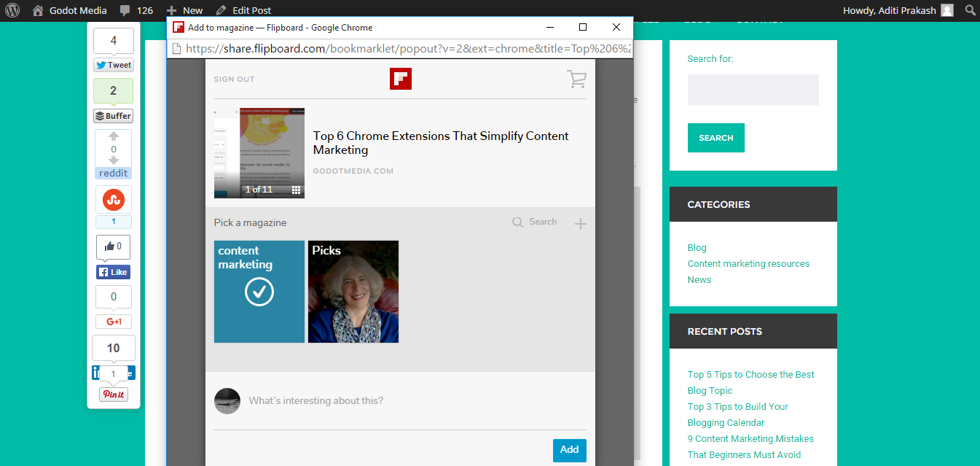Click the Flipboard favicon in the title bar

coord(179,27)
